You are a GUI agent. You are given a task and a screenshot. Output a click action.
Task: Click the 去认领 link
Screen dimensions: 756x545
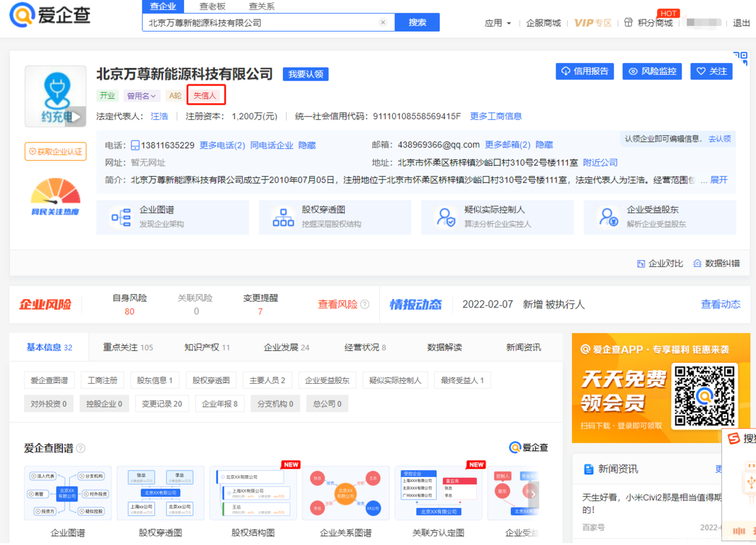(719, 139)
